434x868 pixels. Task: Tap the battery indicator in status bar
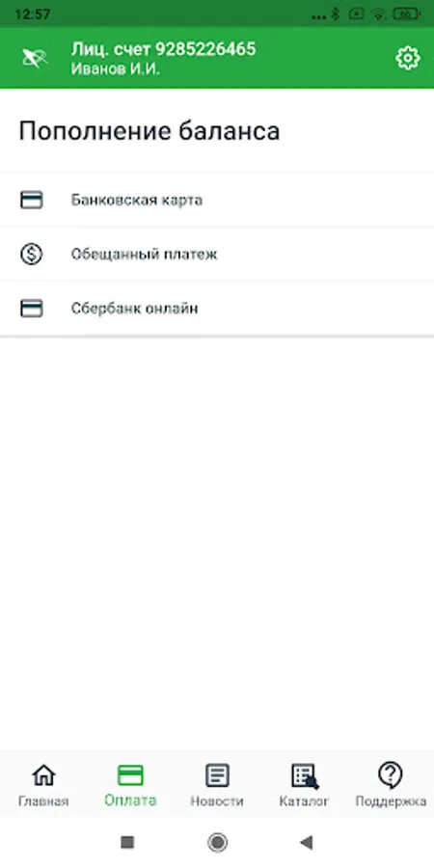point(407,14)
